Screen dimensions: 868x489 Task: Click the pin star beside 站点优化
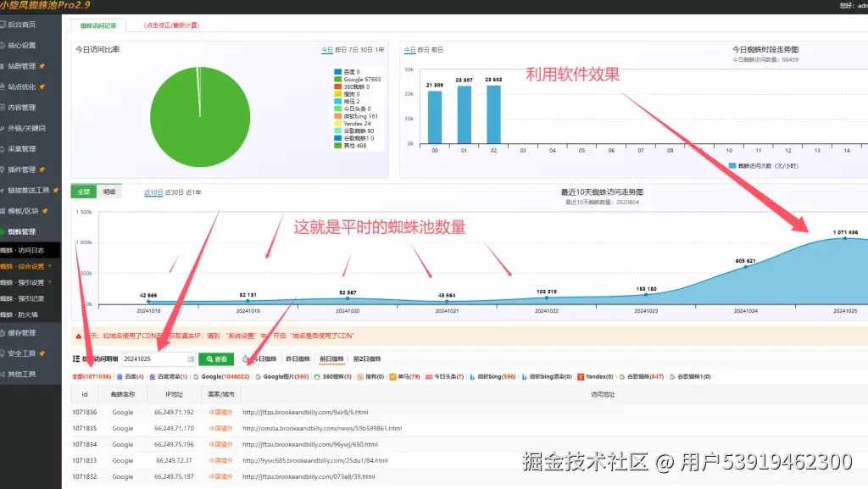pyautogui.click(x=42, y=86)
